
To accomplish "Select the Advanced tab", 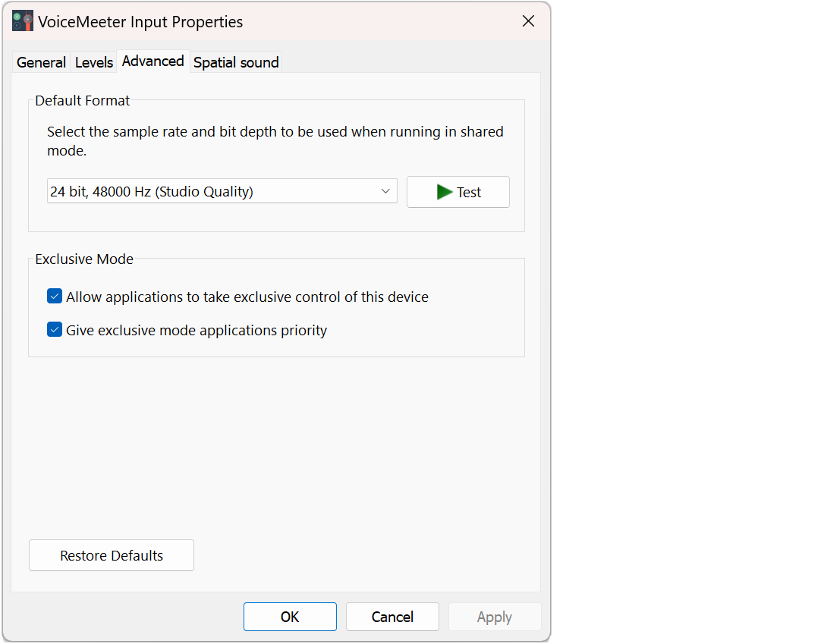I will (153, 61).
